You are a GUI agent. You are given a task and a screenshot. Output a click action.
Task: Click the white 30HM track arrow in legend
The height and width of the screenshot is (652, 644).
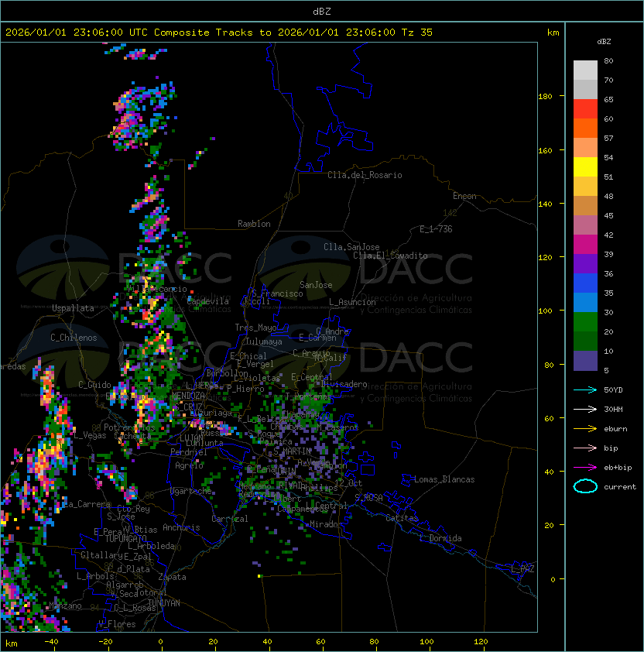tap(585, 410)
